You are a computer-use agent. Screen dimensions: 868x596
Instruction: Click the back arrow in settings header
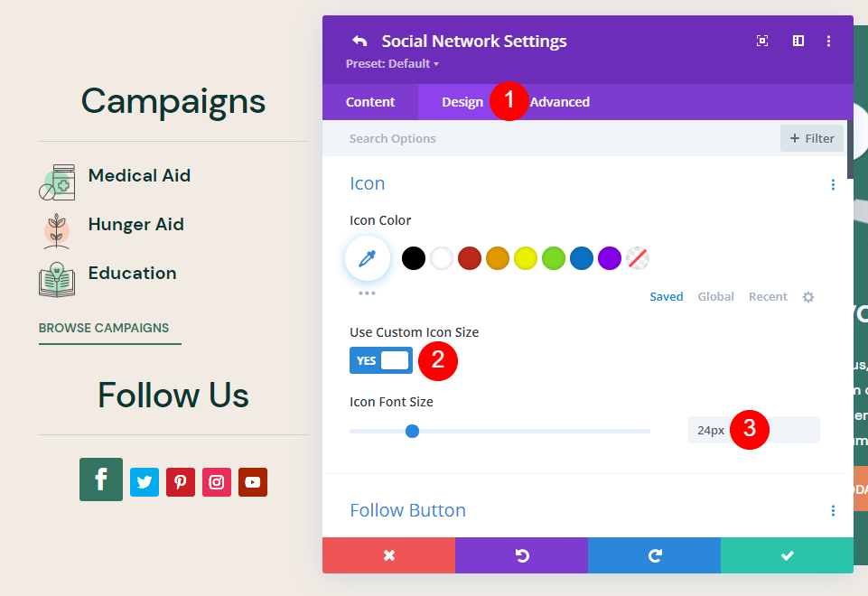(x=359, y=41)
